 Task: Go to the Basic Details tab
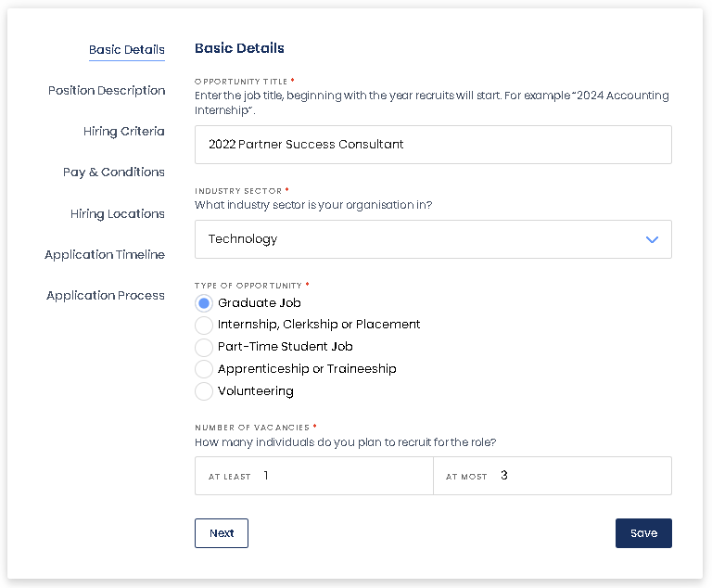127,50
